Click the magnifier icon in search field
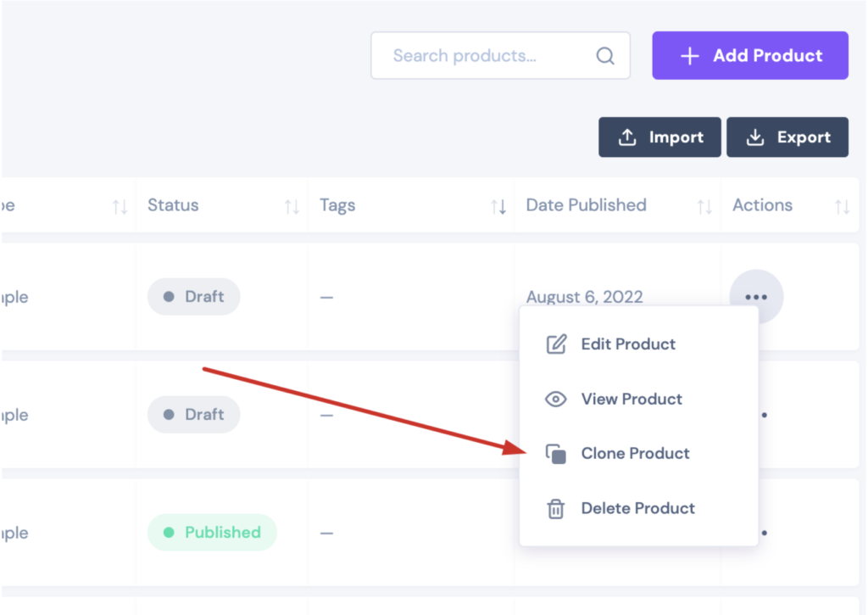 tap(605, 56)
